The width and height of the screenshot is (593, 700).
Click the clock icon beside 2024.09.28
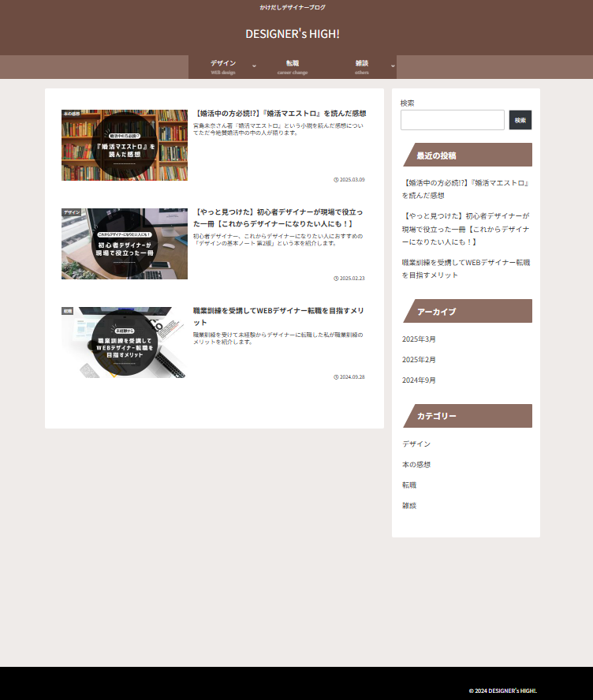pyautogui.click(x=336, y=377)
